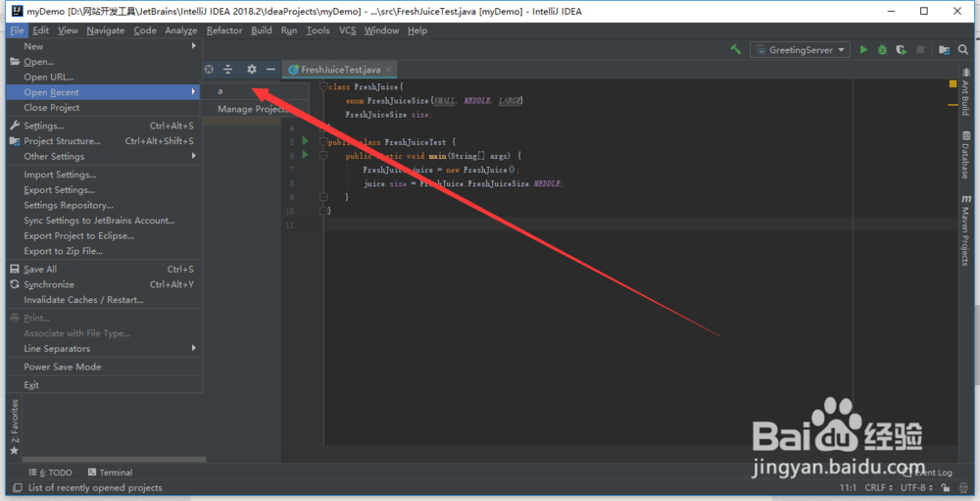The image size is (980, 501).
Task: Toggle read-only lock icon in status bar
Action: 946,488
